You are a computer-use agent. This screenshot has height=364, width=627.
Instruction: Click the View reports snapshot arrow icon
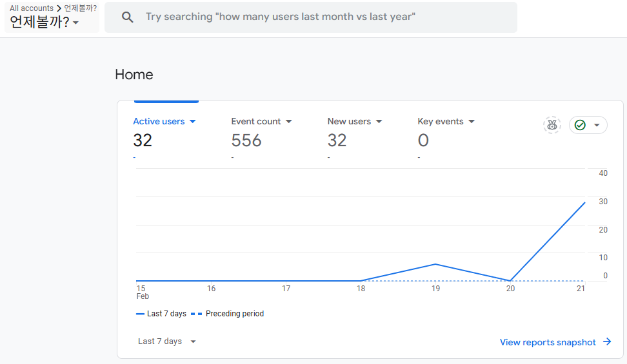click(x=607, y=341)
